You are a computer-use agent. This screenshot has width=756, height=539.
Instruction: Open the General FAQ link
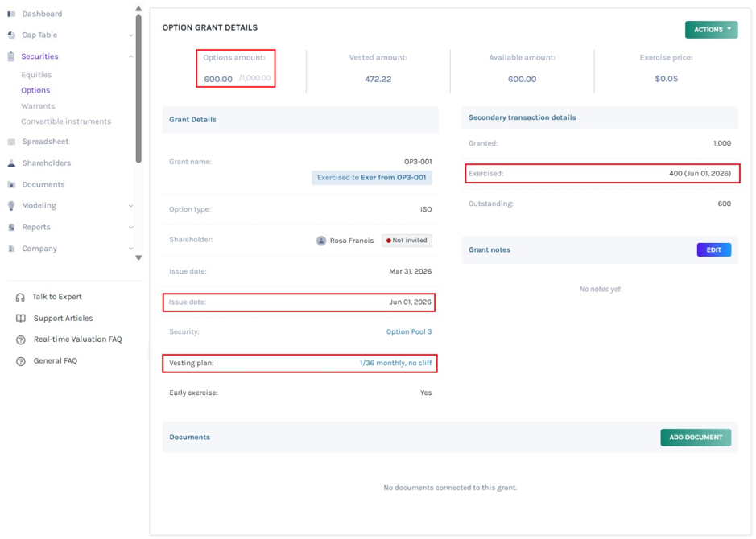click(x=56, y=360)
